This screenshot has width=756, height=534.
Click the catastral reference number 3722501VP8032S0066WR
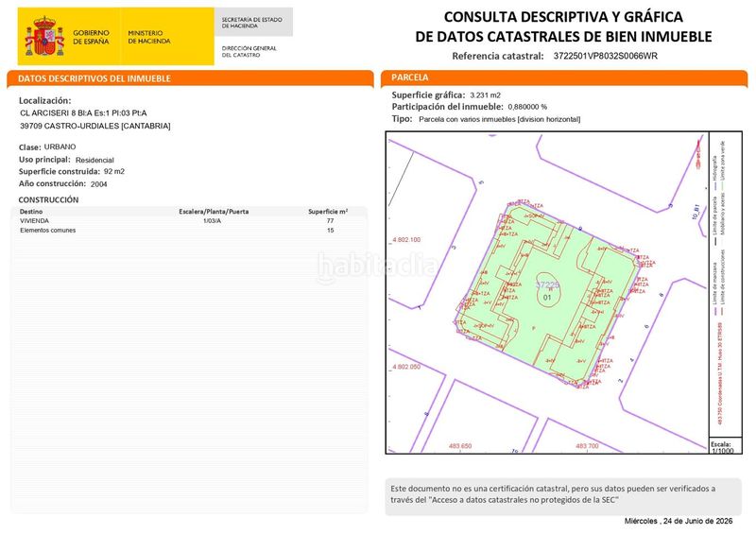(x=605, y=56)
